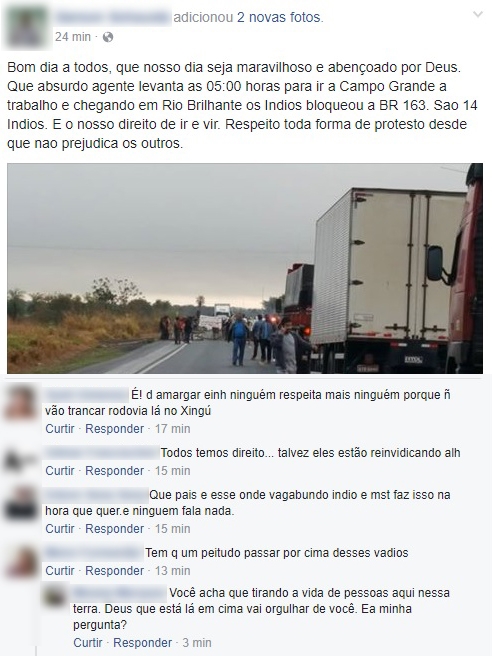Click the '13 min' comment timestamp
Viewport: 492px width, 656px height.
click(x=172, y=571)
